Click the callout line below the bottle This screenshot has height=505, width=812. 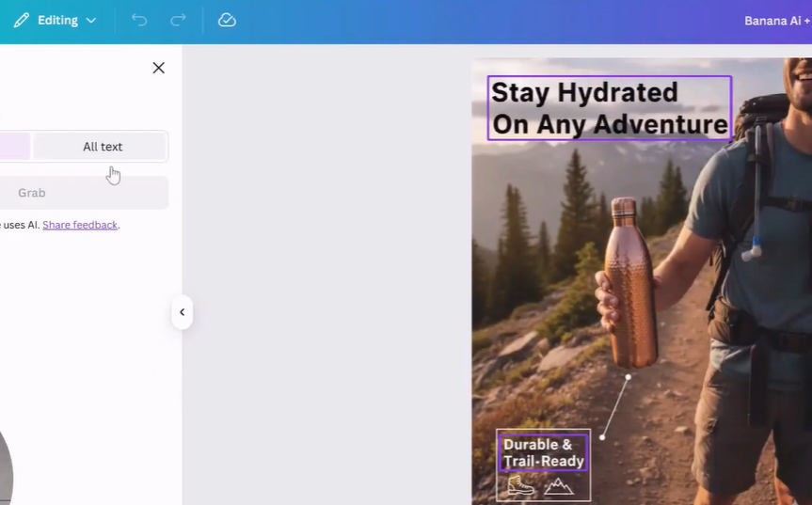[615, 407]
